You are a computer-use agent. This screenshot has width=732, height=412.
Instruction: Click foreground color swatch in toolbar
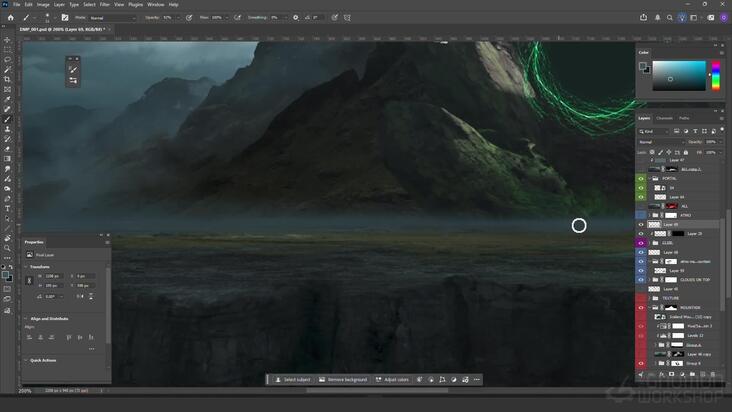[x=5, y=275]
